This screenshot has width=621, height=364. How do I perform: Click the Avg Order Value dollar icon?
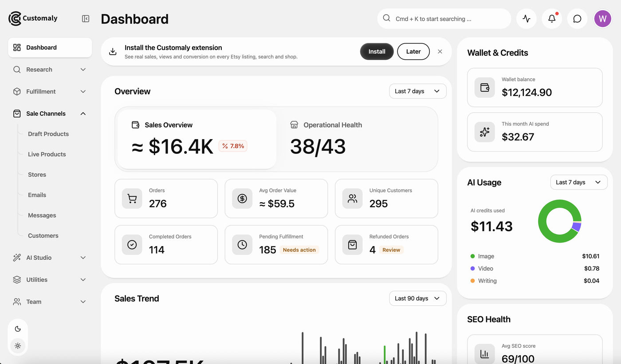[242, 199]
